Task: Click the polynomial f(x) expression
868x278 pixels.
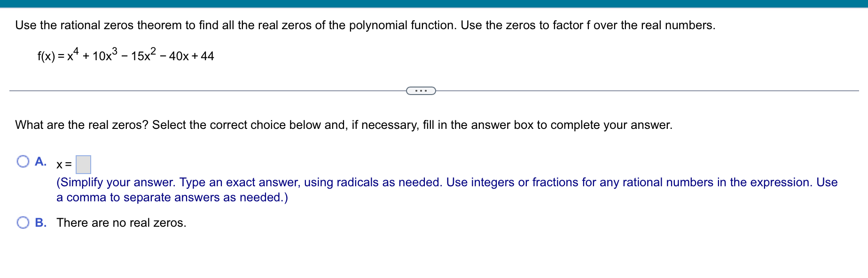Action: coord(125,55)
